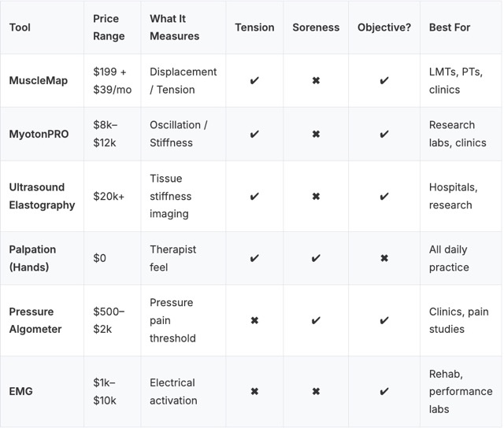Select the Objective? column header
The width and height of the screenshot is (504, 428).
coord(384,28)
